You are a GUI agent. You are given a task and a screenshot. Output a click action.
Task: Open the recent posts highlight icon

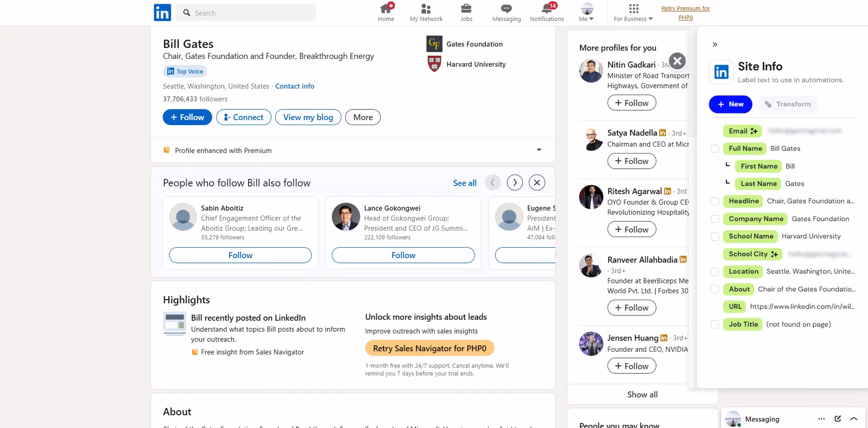(x=174, y=323)
